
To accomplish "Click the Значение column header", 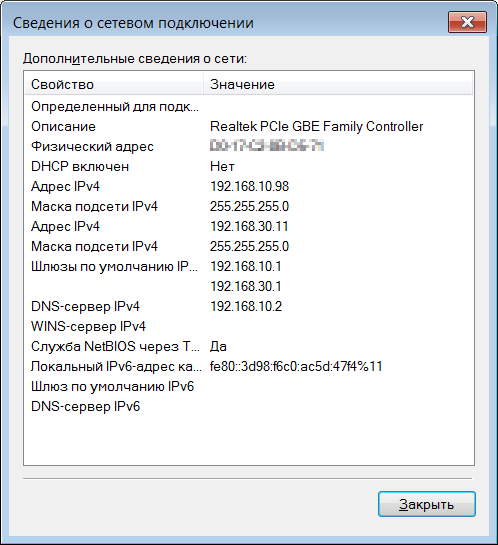I will 338,84.
